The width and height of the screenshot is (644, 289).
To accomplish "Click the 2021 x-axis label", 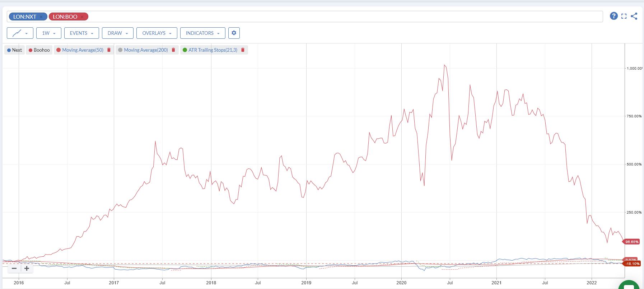I will (x=496, y=283).
